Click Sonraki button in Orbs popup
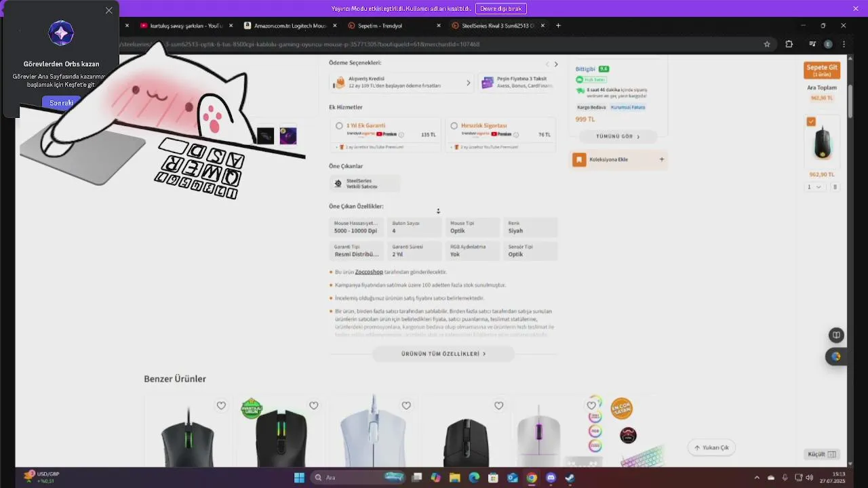This screenshot has width=868, height=488. pos(61,102)
